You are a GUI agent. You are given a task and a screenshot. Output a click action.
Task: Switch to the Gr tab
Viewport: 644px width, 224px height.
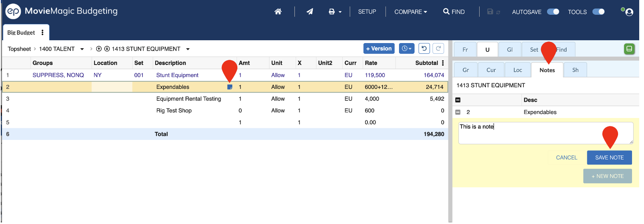[x=466, y=70]
